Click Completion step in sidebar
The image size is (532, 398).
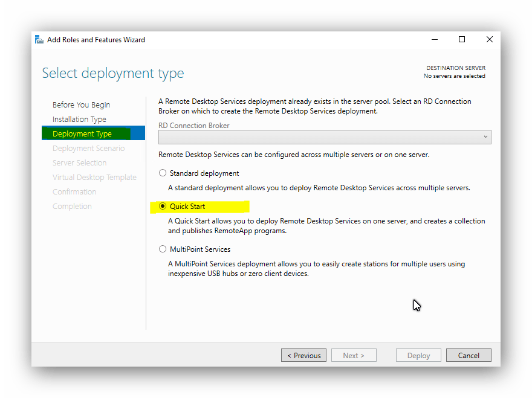pyautogui.click(x=72, y=207)
